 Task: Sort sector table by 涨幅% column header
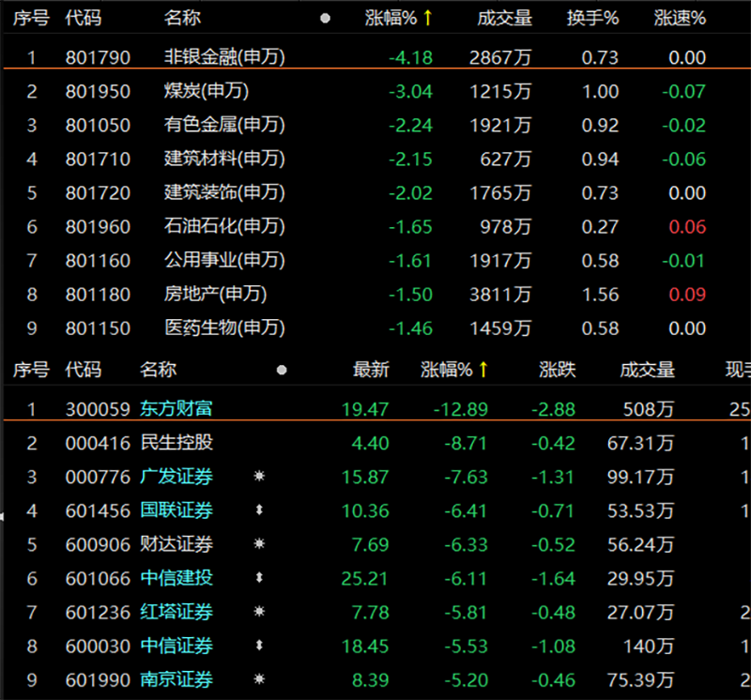point(398,18)
